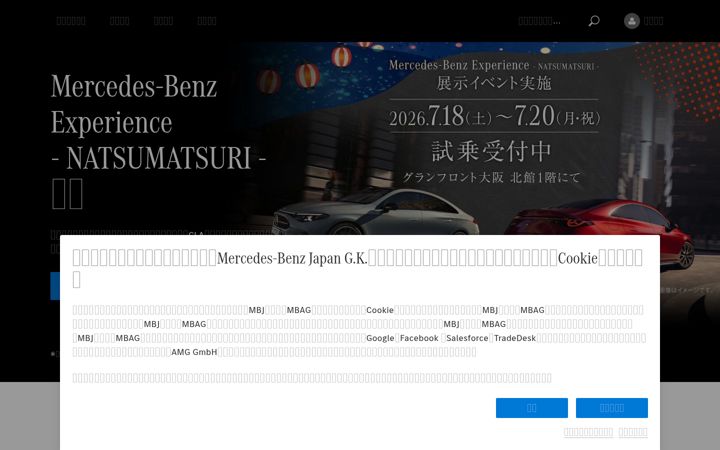Open the first item in top navigation menu
720x450 pixels.
71,21
